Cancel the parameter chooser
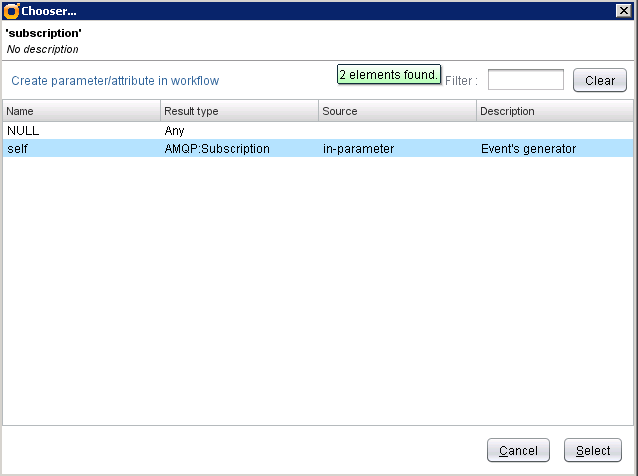638x476 pixels. 518,451
